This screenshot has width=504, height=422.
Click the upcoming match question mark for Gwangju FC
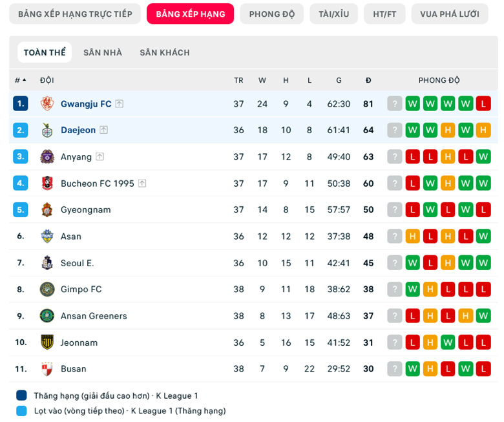pyautogui.click(x=395, y=104)
